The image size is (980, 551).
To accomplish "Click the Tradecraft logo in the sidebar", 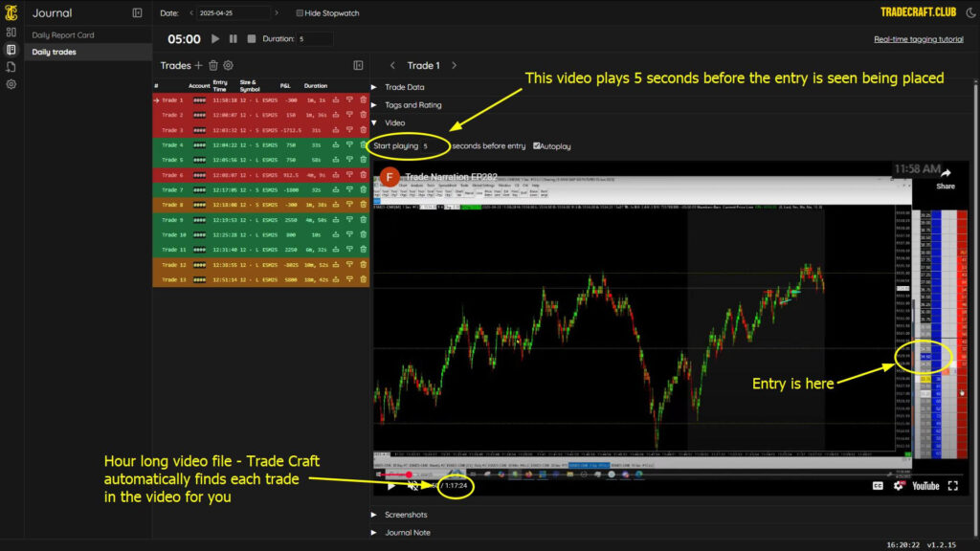I will 11,12.
